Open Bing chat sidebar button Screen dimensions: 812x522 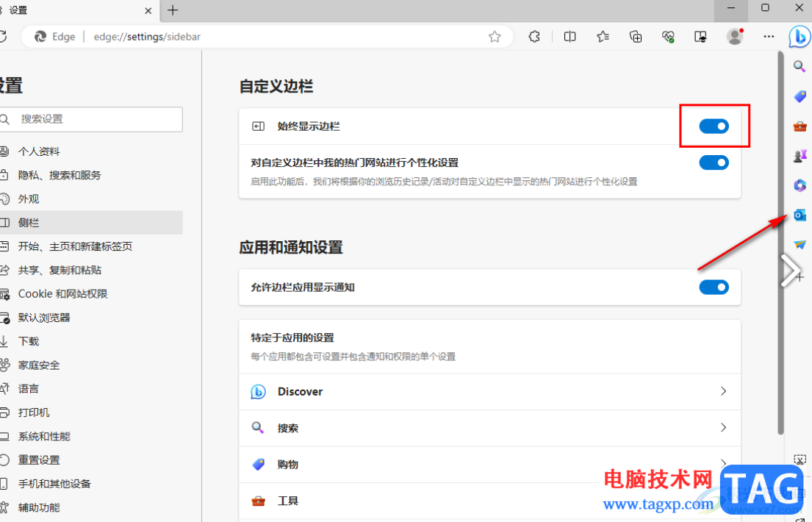800,37
